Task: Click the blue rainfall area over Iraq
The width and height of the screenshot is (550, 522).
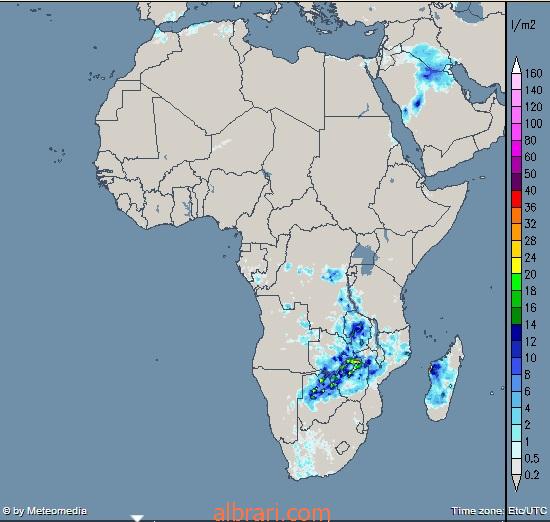Action: (430, 67)
